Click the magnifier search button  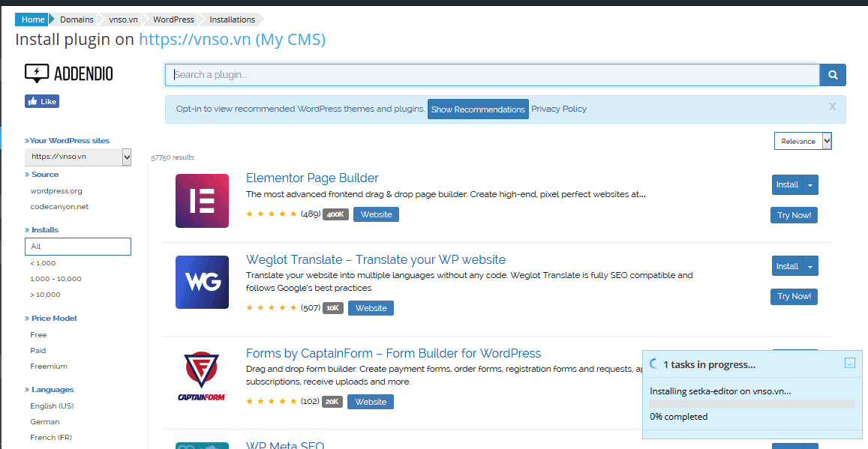pos(833,75)
